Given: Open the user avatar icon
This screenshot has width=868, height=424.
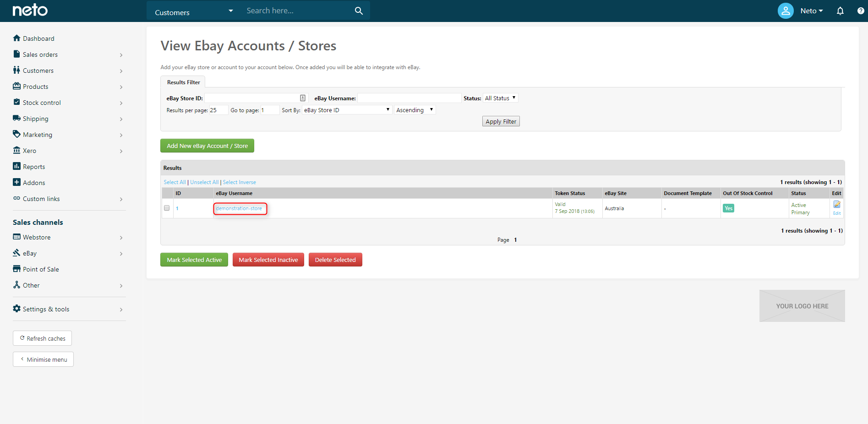Looking at the screenshot, I should 786,11.
